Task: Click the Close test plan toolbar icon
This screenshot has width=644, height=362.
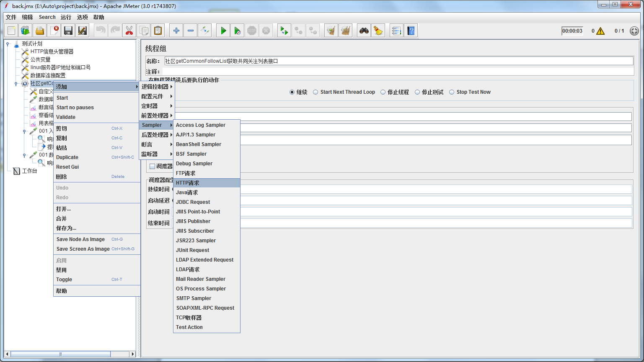Action: point(54,31)
